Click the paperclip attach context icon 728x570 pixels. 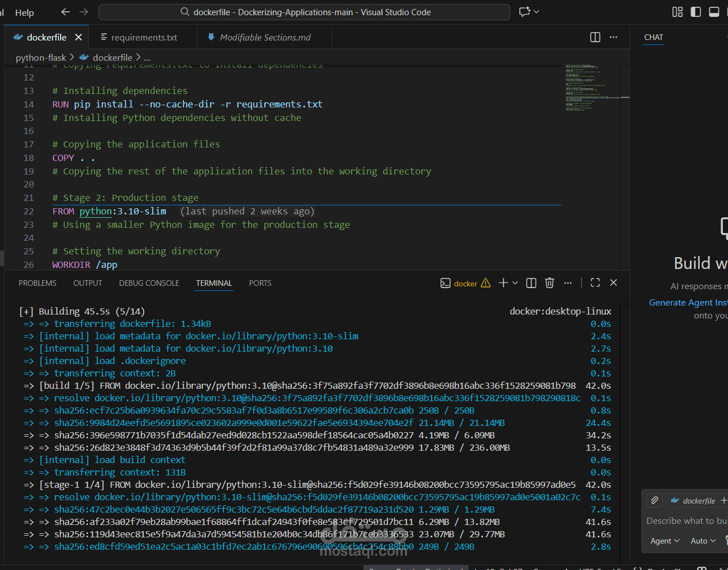tap(654, 500)
